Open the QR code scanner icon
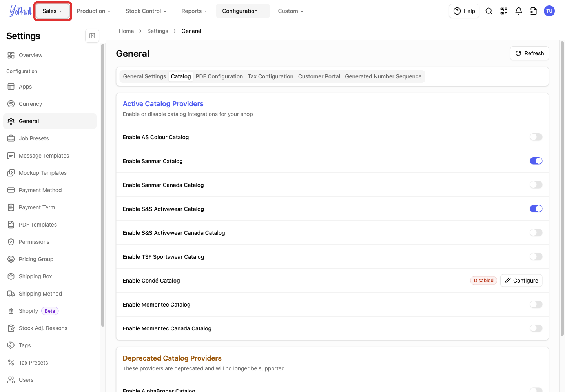Screen dimensions: 565x392 pyautogui.click(x=504, y=11)
